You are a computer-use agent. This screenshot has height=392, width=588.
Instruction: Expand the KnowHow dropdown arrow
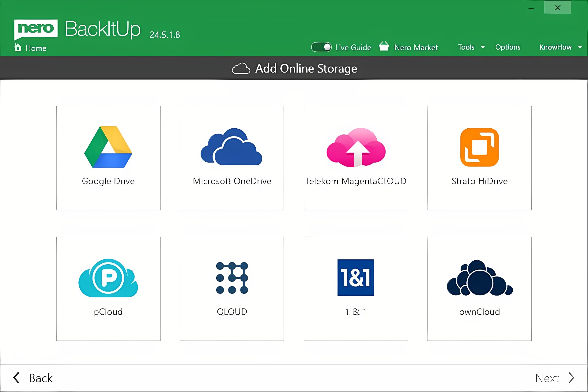tap(580, 47)
